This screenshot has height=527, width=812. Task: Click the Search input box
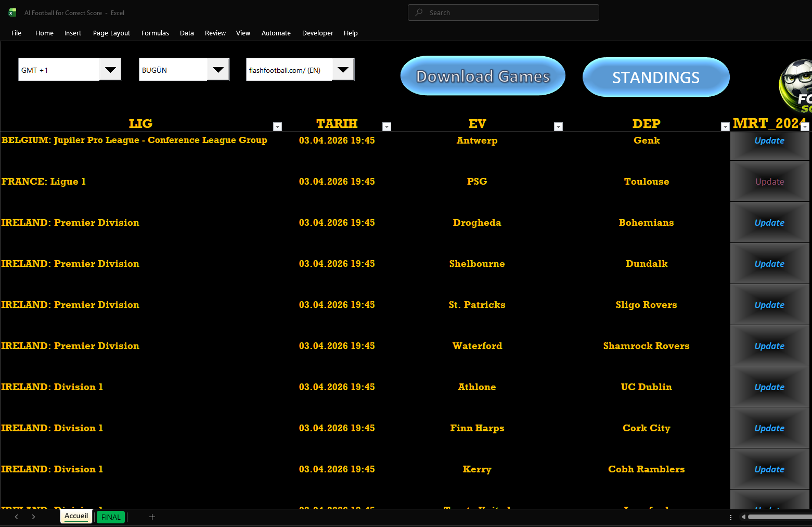[504, 12]
